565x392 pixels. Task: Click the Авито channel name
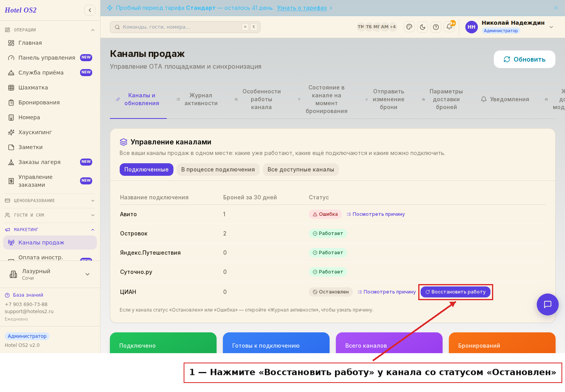point(128,214)
